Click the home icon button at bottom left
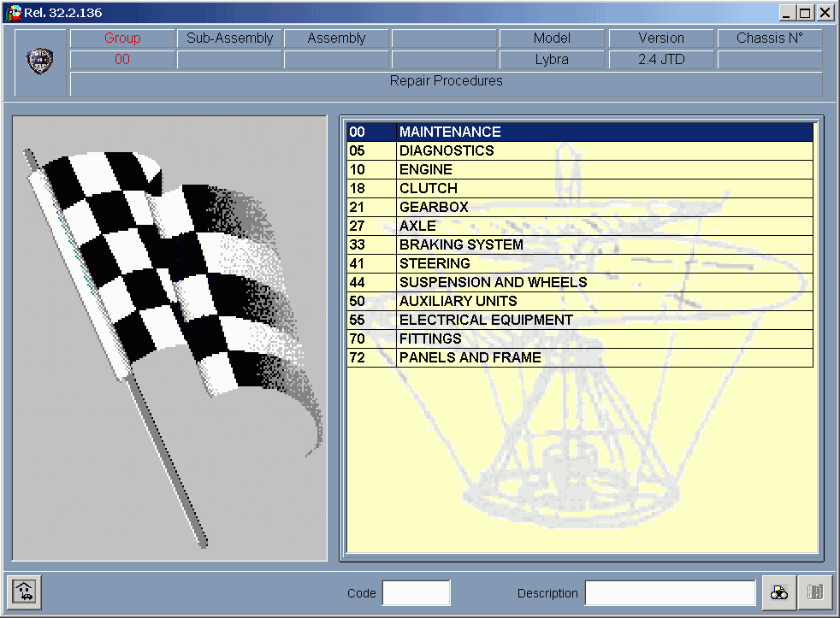Screen dimensions: 840x618 (24, 592)
